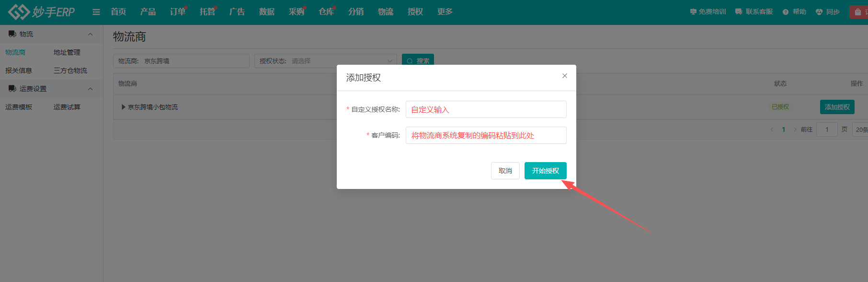Click the 开始授权 button
The height and width of the screenshot is (282, 868).
545,171
